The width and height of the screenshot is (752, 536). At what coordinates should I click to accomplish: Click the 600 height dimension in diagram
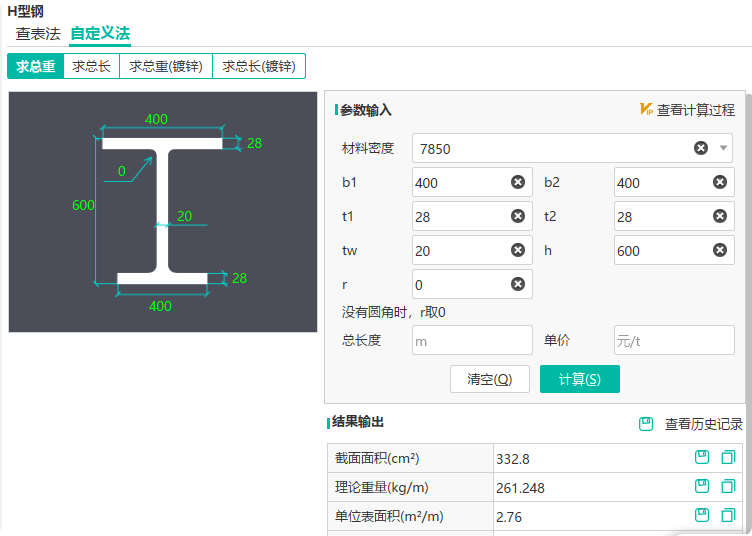83,205
